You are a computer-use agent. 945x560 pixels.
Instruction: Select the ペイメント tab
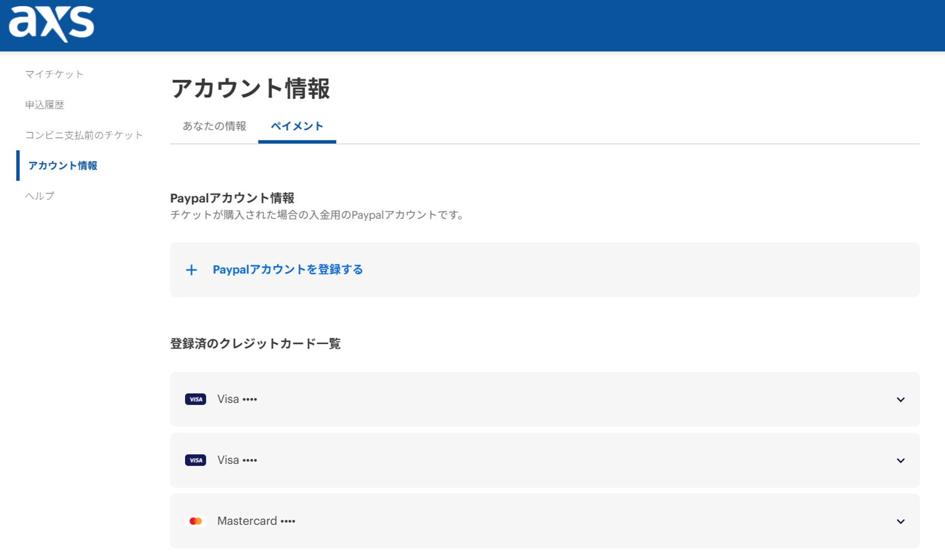pos(297,126)
